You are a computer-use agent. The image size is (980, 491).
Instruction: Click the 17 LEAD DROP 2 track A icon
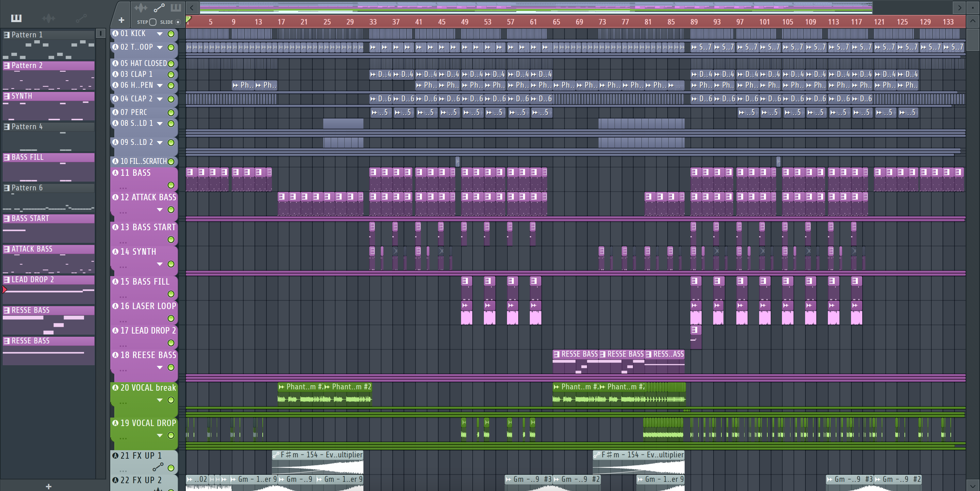point(115,330)
